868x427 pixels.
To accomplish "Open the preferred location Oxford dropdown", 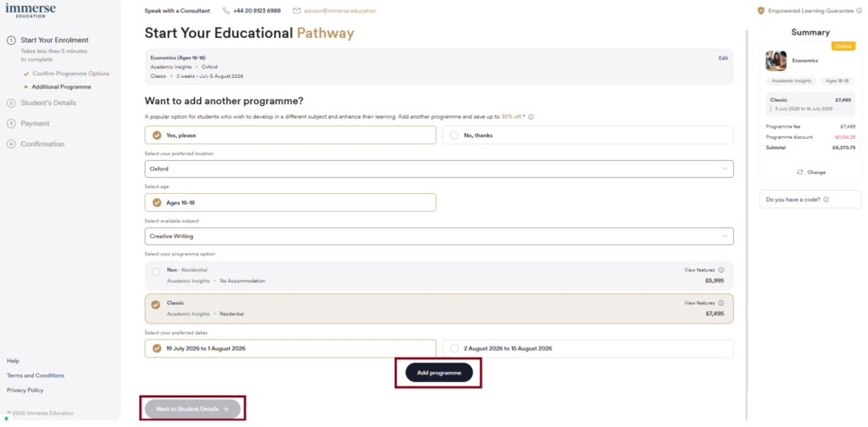I will coord(438,169).
